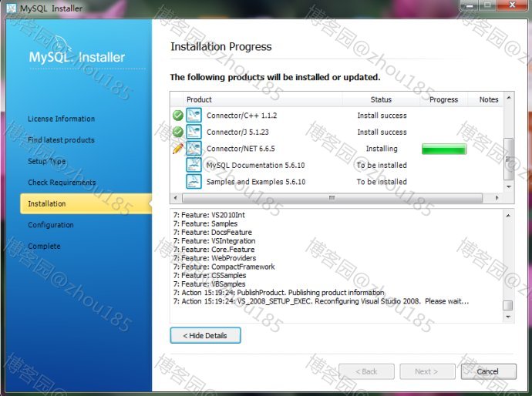Click the Installing status of Connector/NET

coord(382,149)
